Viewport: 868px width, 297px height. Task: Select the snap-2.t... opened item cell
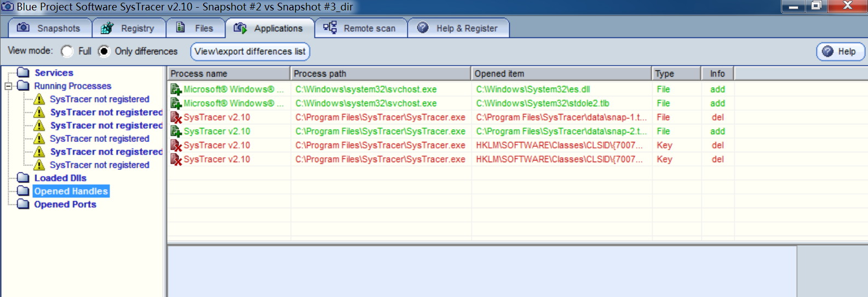561,132
